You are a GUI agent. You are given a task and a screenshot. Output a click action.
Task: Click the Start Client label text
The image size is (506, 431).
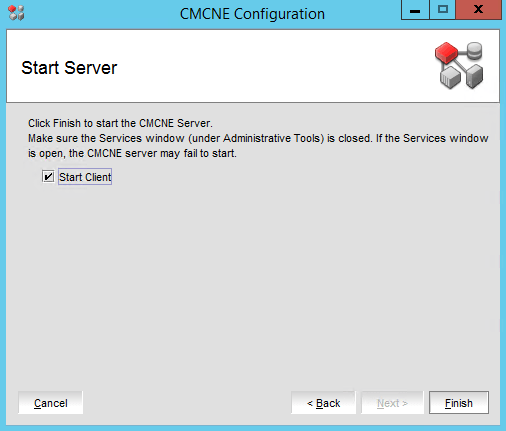[85, 177]
